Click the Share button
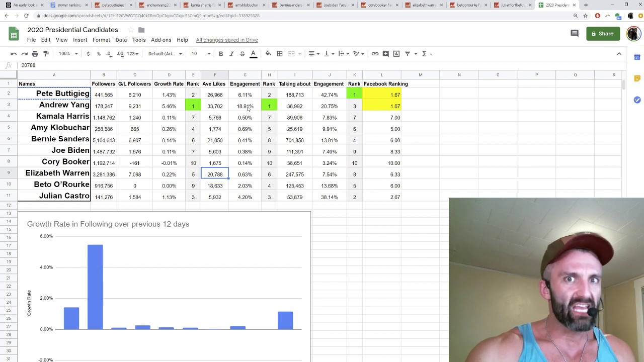The height and width of the screenshot is (362, 644). pyautogui.click(x=603, y=34)
